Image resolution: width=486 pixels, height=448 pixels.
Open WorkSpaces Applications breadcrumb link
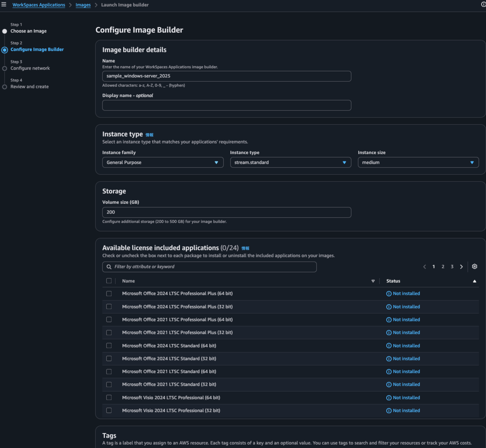pyautogui.click(x=39, y=5)
